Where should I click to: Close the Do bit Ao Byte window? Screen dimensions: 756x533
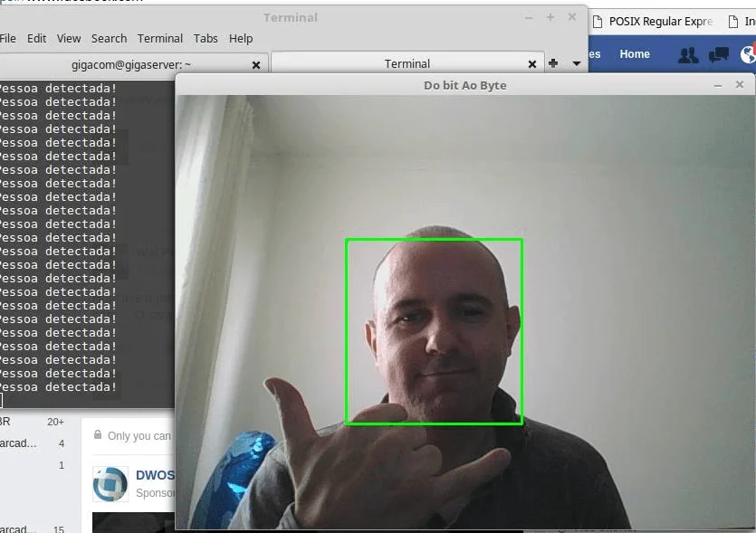[x=740, y=84]
